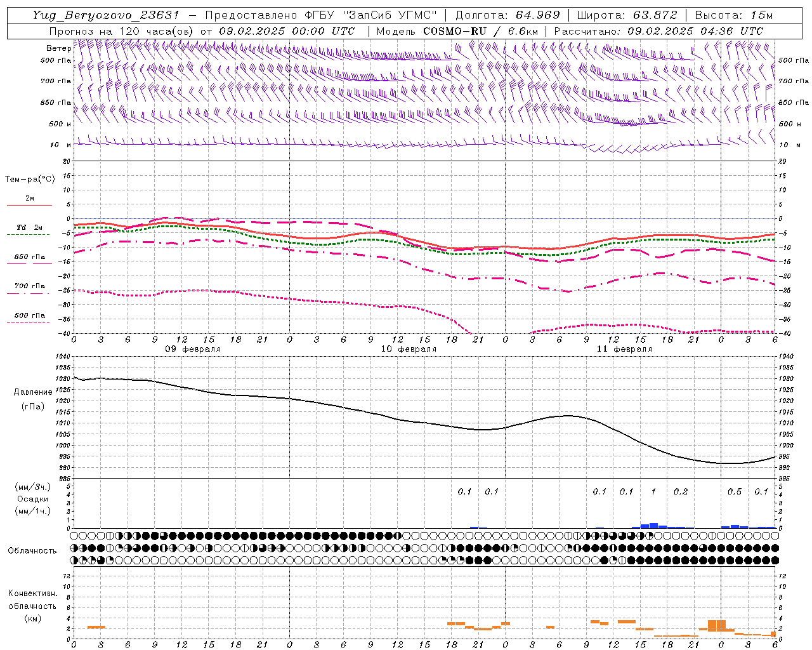
Task: Click the Облачность cloud cover label
Action: pyautogui.click(x=32, y=551)
